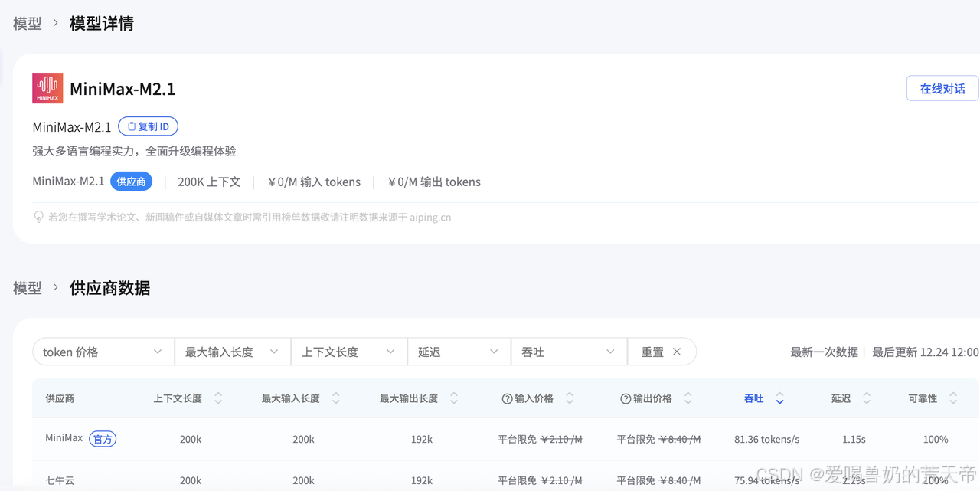Open the token 价格 filter dropdown
980x491 pixels.
(x=103, y=352)
